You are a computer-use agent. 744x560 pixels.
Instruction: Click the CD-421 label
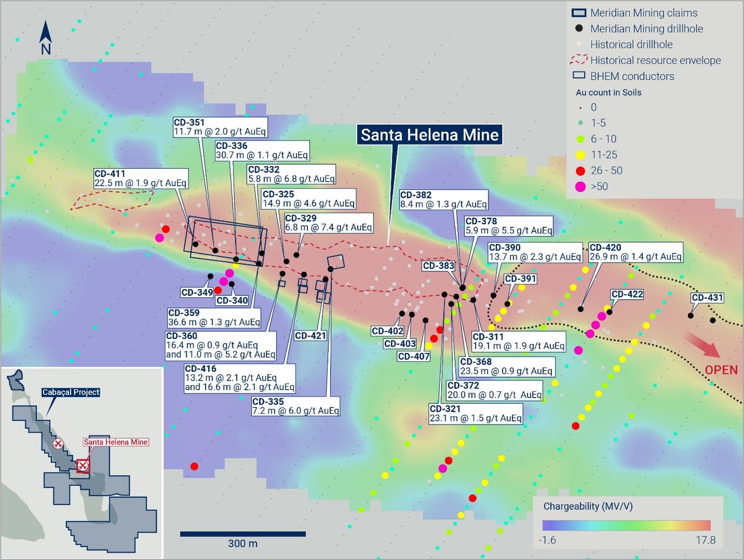[x=310, y=336]
